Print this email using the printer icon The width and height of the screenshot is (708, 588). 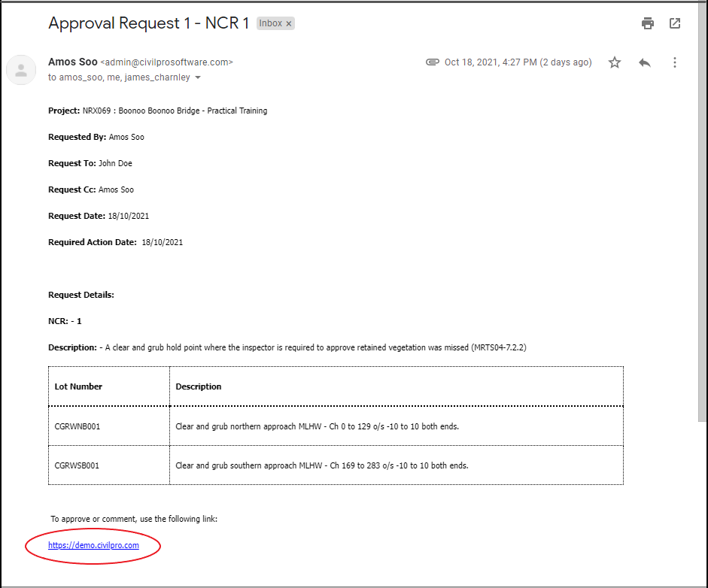(648, 23)
